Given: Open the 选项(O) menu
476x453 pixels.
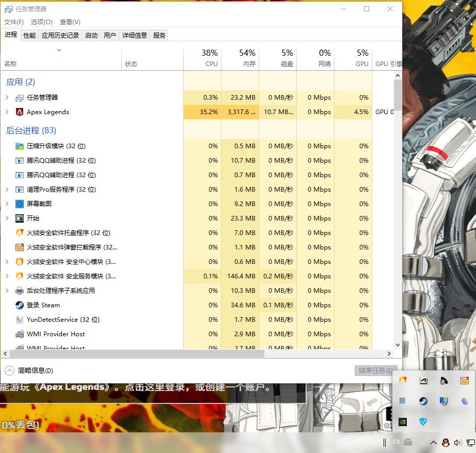Looking at the screenshot, I should coord(41,22).
